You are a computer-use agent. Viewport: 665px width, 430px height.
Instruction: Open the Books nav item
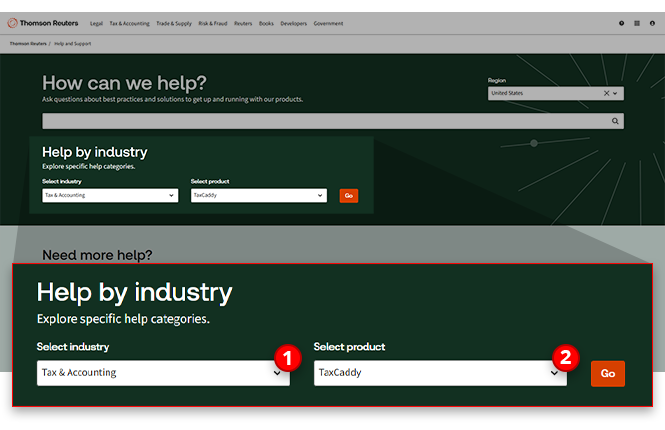(x=266, y=23)
